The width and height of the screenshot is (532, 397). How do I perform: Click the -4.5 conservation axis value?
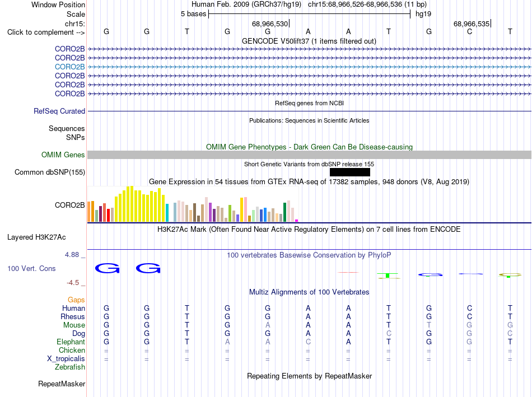click(x=73, y=283)
